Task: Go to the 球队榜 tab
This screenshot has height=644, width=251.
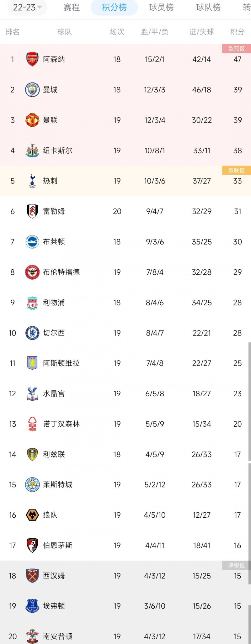Action: pos(208,7)
